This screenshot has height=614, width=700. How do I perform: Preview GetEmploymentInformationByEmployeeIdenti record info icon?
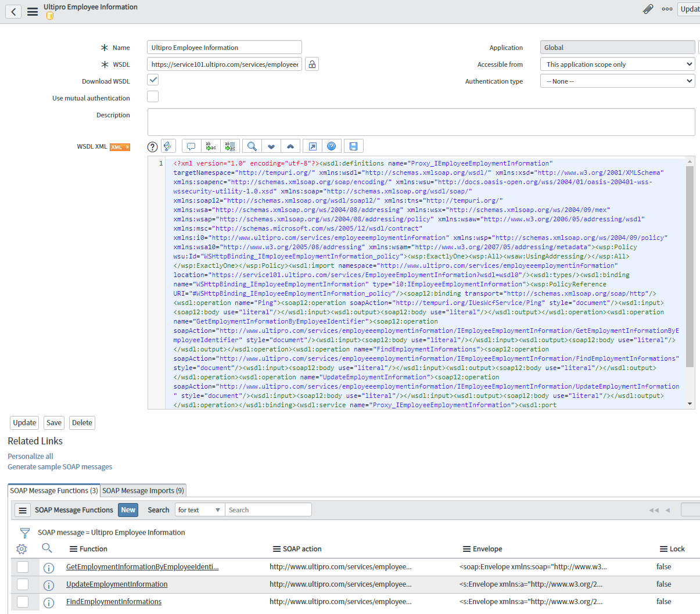pos(49,568)
